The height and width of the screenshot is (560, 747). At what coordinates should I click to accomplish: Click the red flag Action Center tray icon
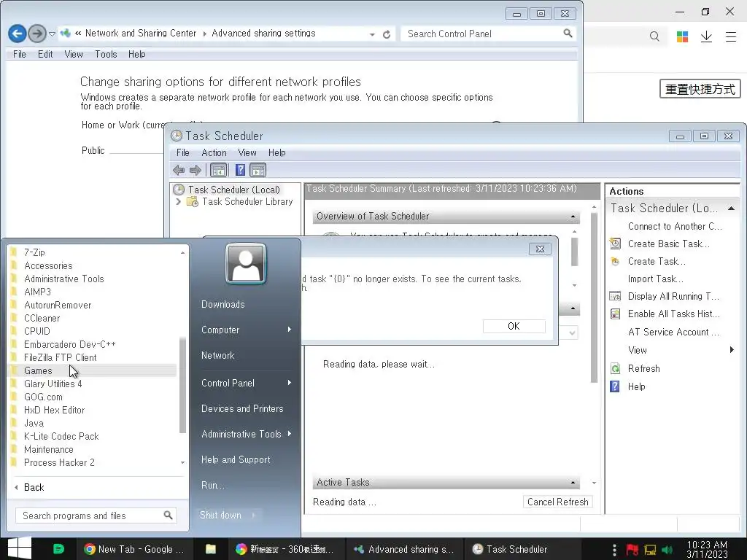pyautogui.click(x=632, y=550)
